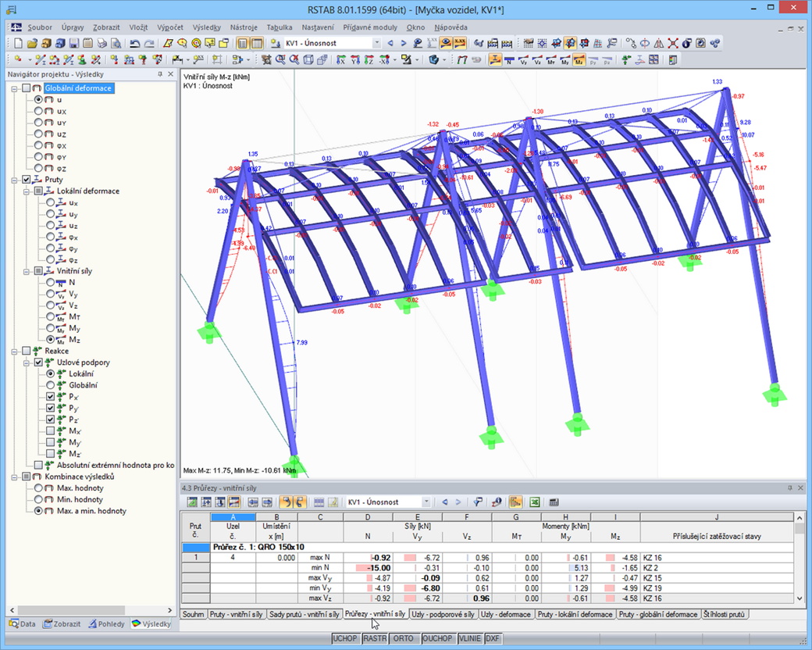Show shear force Vz diagram icon

537,60
